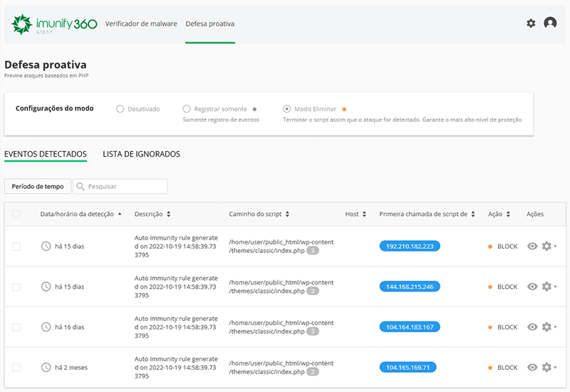Click clock icon in first 'há 15 dias' row
Image resolution: width=570 pixels, height=392 pixels.
coord(46,246)
